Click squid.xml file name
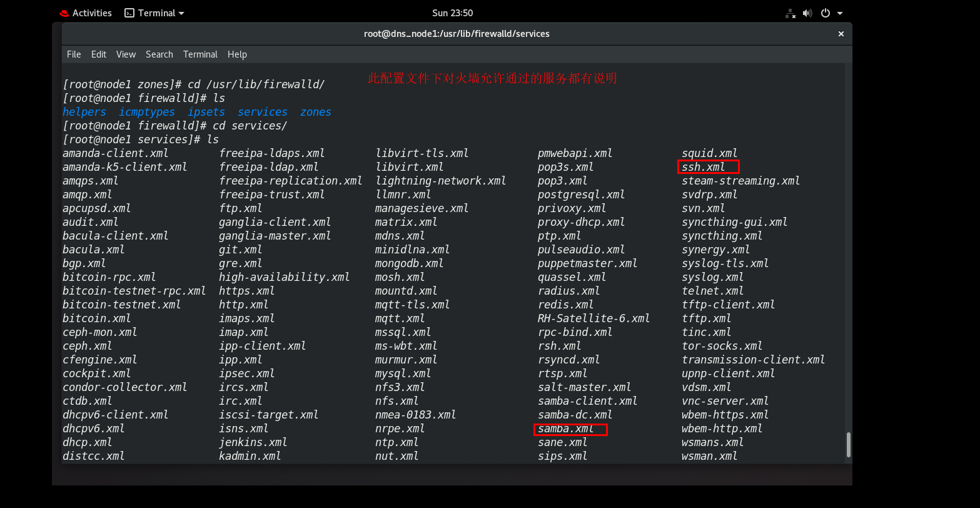 point(710,153)
